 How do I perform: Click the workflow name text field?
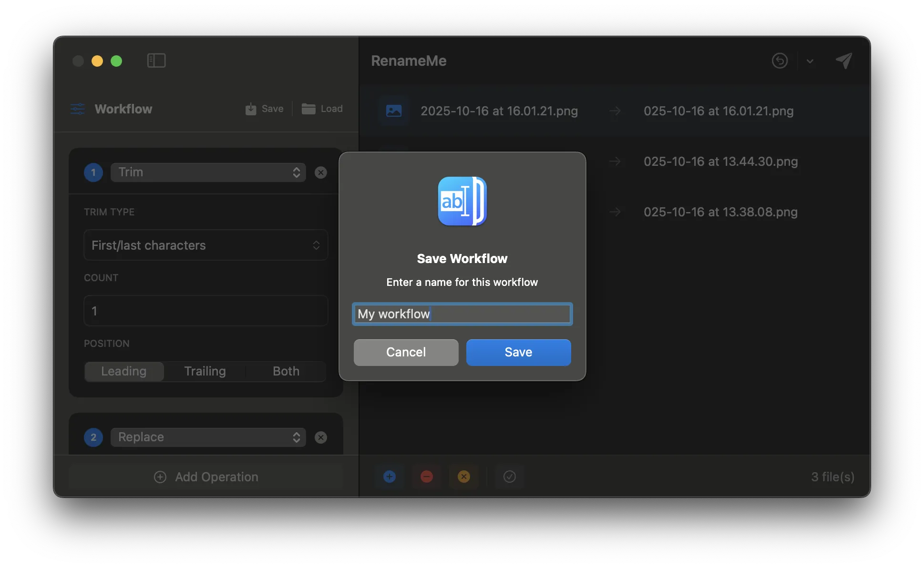462,314
